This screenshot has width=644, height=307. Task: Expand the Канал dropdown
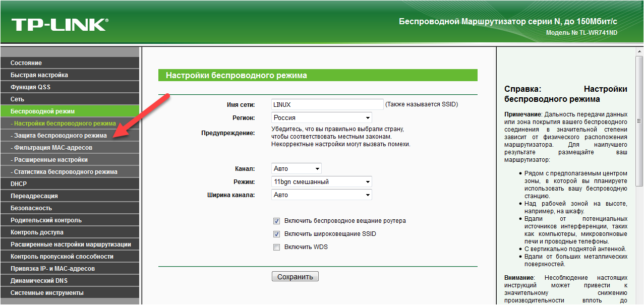(x=296, y=168)
